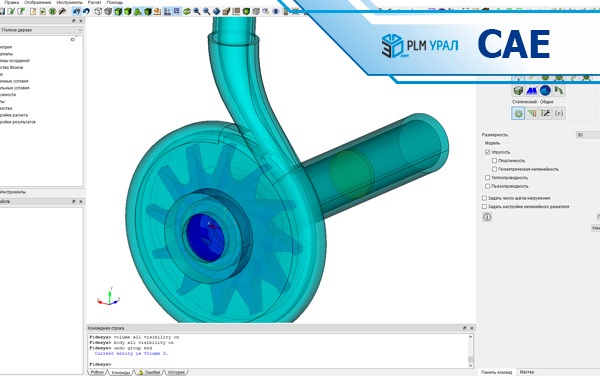Open the Размерность 3D dropdown

click(x=588, y=135)
